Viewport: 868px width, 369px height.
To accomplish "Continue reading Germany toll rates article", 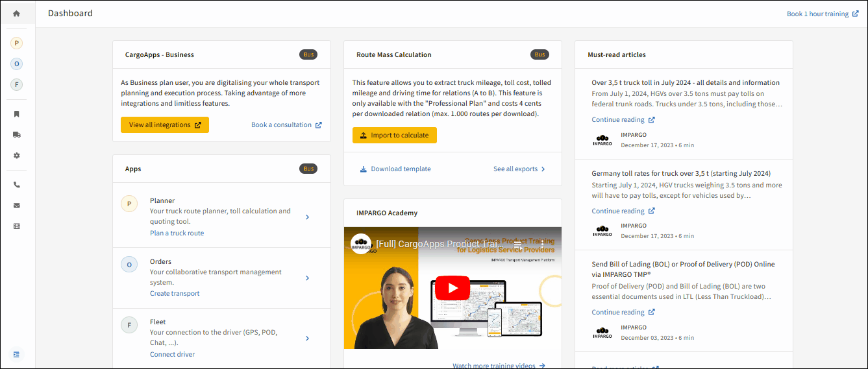I will (623, 211).
